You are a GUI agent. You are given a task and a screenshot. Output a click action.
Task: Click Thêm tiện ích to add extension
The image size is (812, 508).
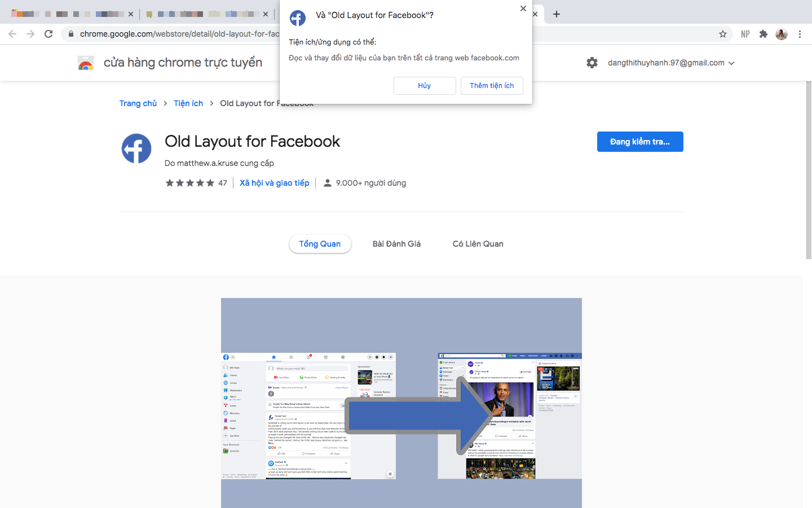(492, 86)
